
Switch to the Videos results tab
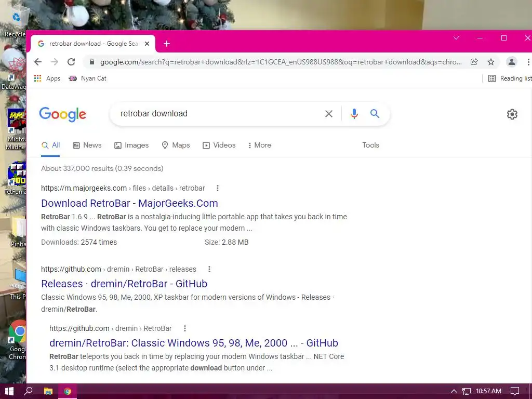pos(219,145)
